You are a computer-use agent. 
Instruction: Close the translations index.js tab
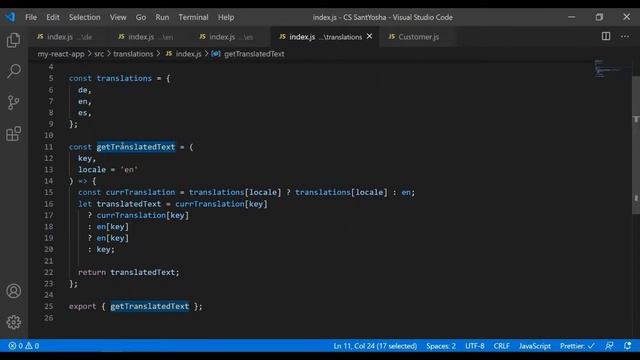tap(369, 36)
